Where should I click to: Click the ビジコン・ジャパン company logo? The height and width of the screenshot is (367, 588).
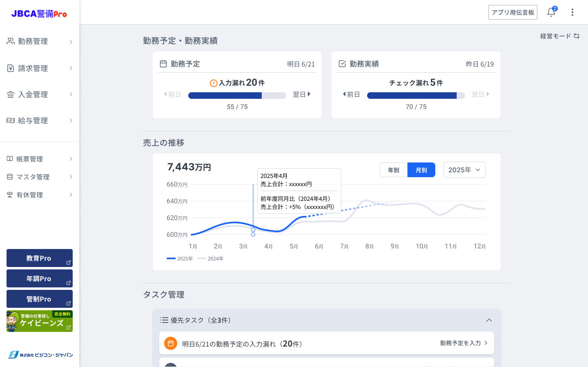click(40, 355)
